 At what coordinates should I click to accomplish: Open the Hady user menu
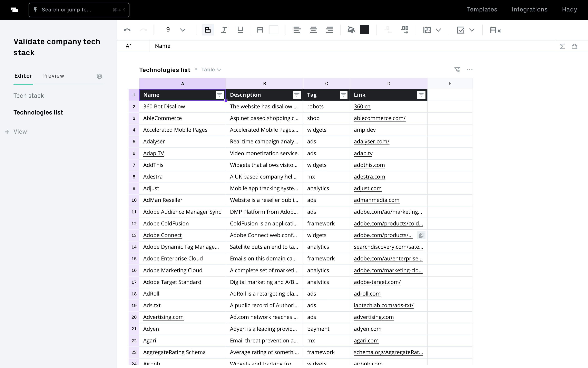click(569, 9)
